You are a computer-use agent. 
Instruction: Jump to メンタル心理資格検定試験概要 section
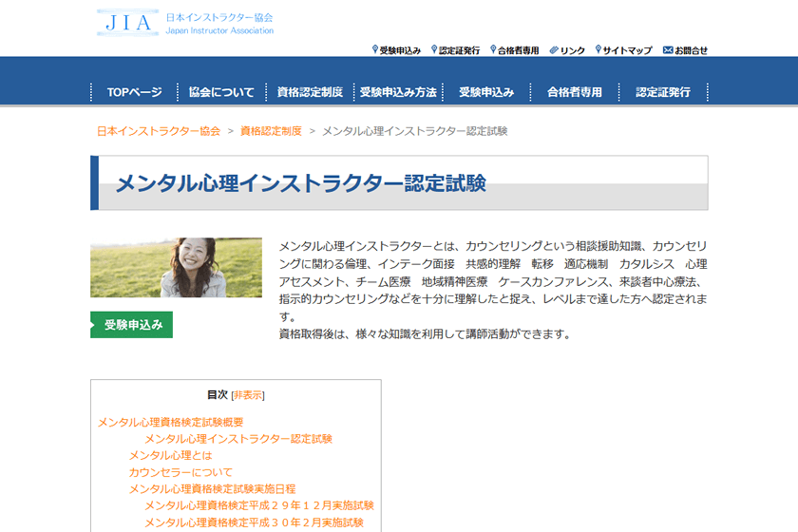tap(170, 422)
